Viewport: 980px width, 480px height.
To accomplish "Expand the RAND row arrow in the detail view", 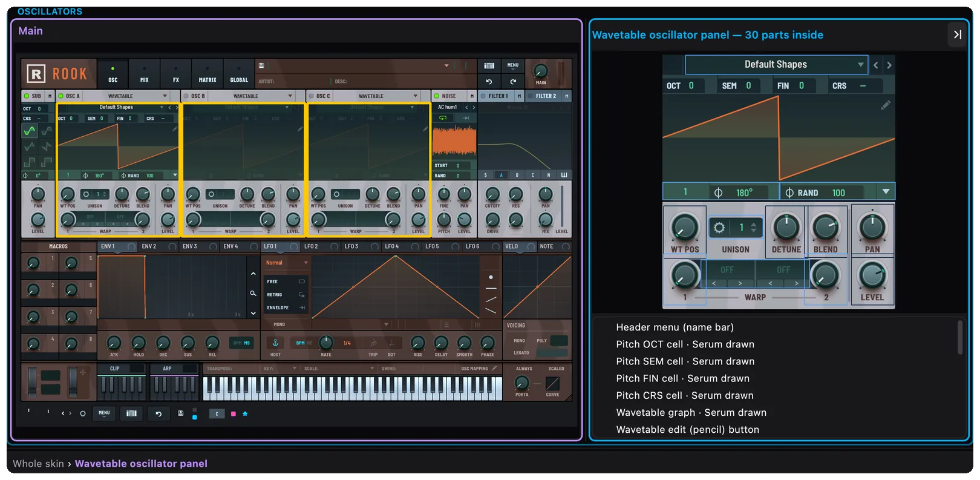I will point(886,192).
